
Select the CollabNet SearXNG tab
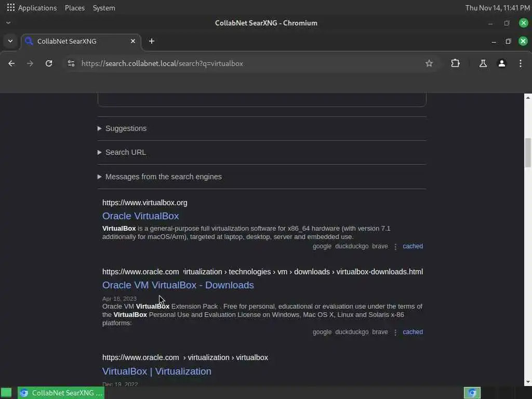point(82,41)
